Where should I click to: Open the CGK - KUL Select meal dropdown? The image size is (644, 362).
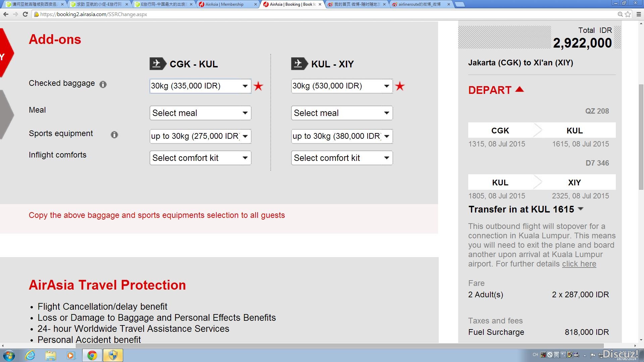point(200,113)
